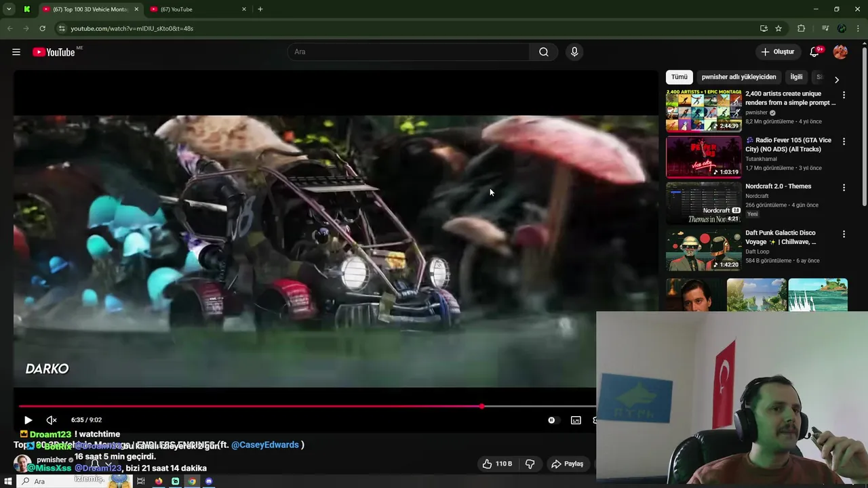Open the pwnisher channel avatar
This screenshot has width=868, height=488.
22,464
